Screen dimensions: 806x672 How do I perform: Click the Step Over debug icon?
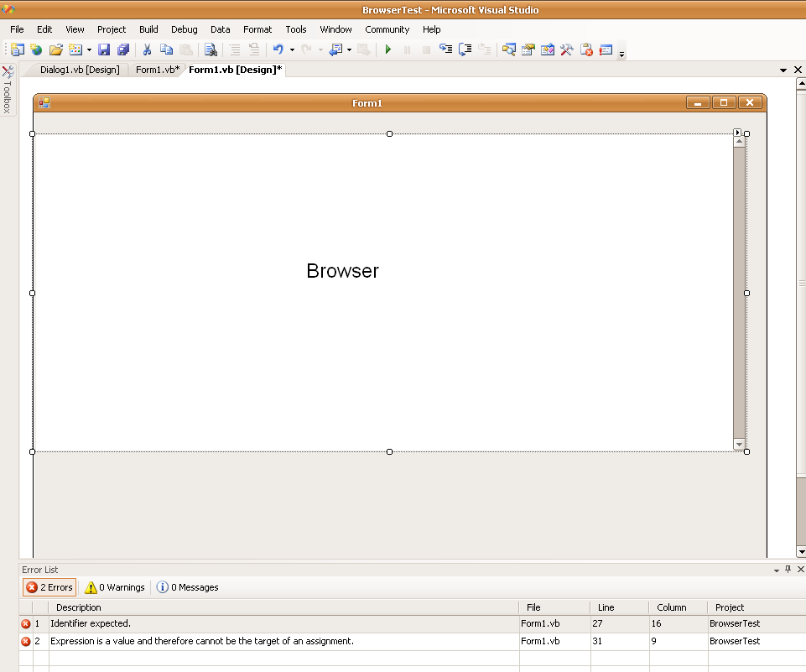point(465,49)
